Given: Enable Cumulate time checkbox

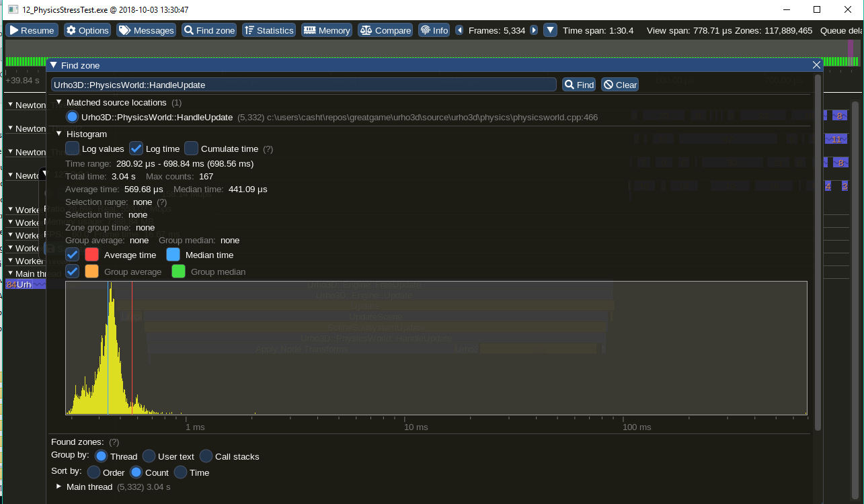Looking at the screenshot, I should tap(191, 149).
